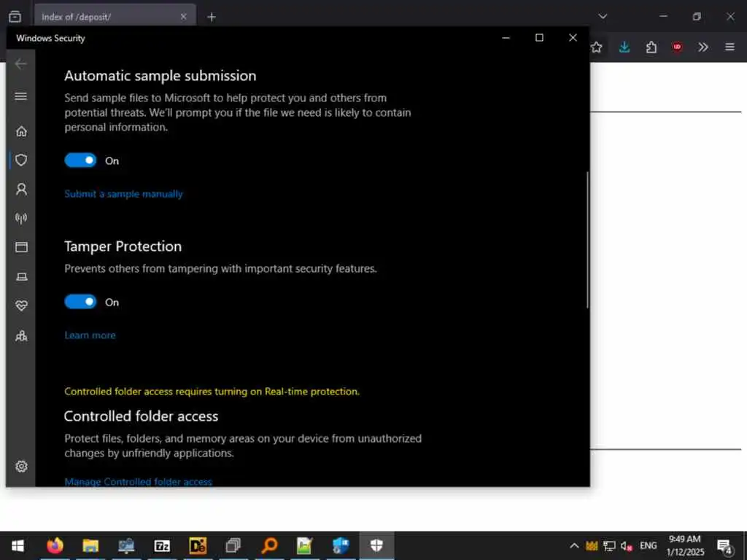Open Account protection person icon

[x=21, y=189]
